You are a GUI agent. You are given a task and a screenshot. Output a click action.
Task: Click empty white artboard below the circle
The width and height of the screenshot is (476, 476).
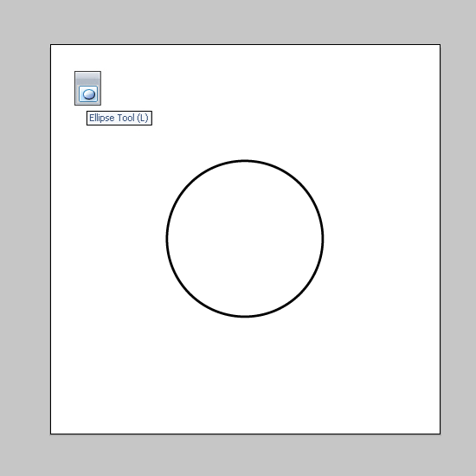pos(245,375)
